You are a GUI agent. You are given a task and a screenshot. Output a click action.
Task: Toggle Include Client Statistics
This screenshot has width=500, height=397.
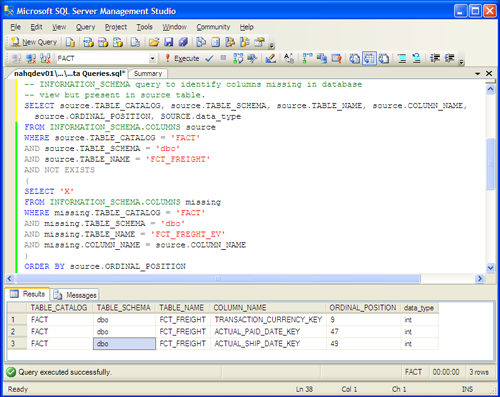coord(322,59)
